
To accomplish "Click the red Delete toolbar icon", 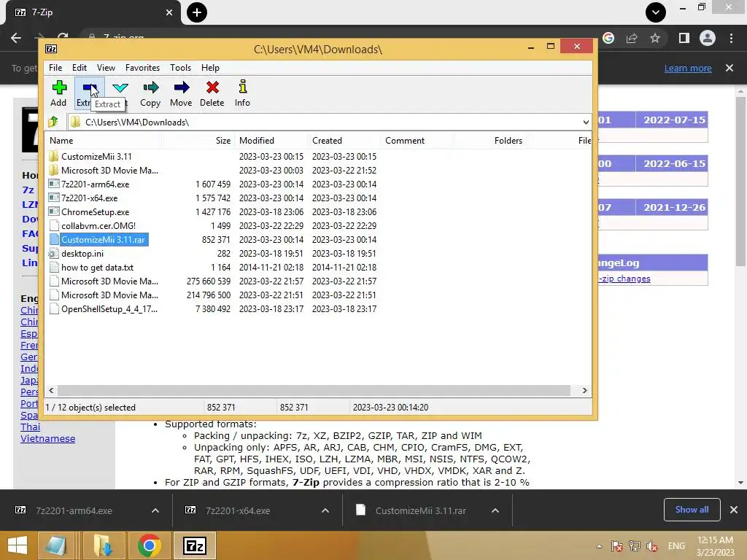I will point(212,93).
